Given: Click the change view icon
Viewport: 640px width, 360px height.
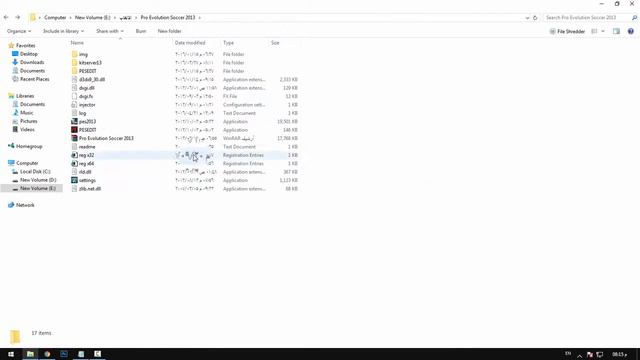Looking at the screenshot, I should click(594, 31).
